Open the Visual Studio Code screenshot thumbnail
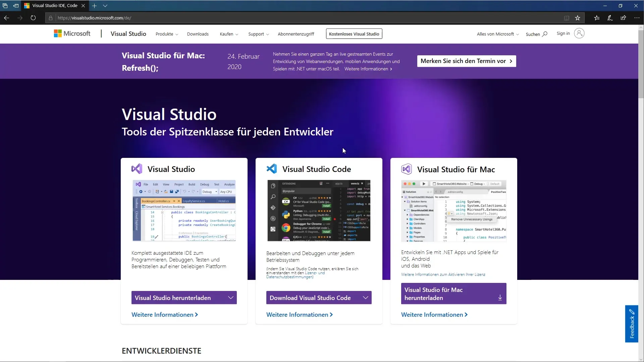The width and height of the screenshot is (644, 362). (319, 210)
